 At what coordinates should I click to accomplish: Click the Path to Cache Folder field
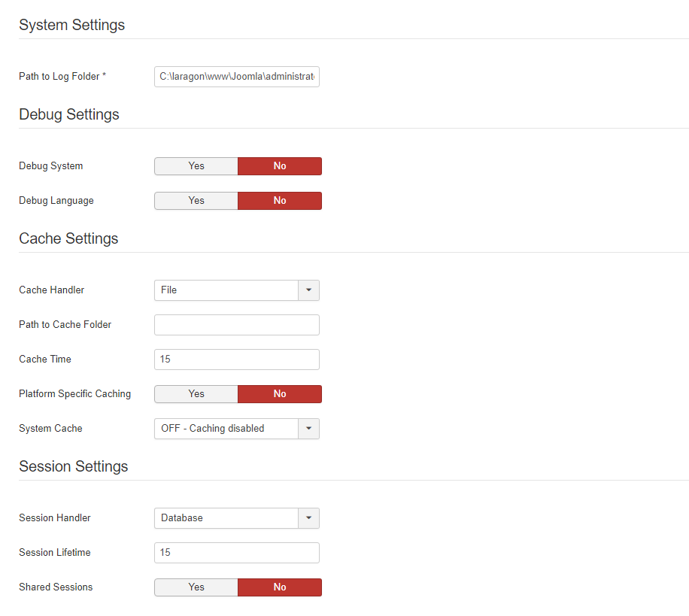tap(237, 325)
